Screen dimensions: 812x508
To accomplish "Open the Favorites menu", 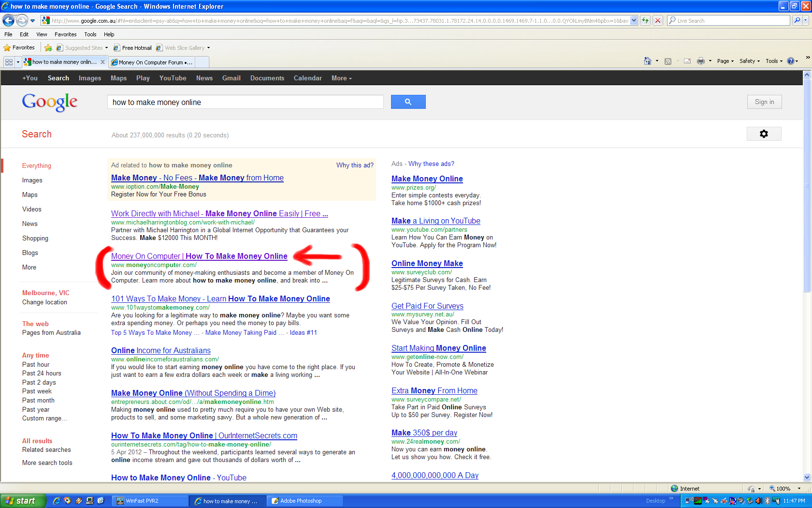I will pyautogui.click(x=65, y=34).
